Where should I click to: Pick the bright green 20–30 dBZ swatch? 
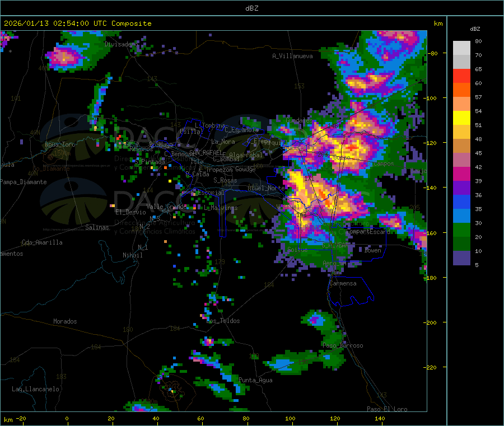461,230
